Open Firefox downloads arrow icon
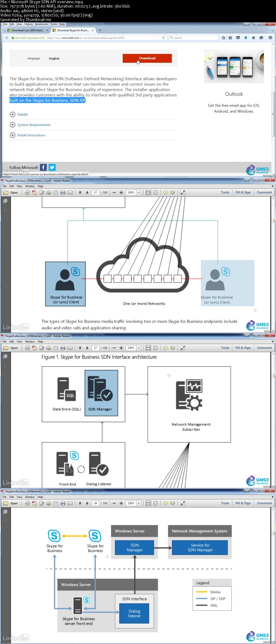 [246, 38]
